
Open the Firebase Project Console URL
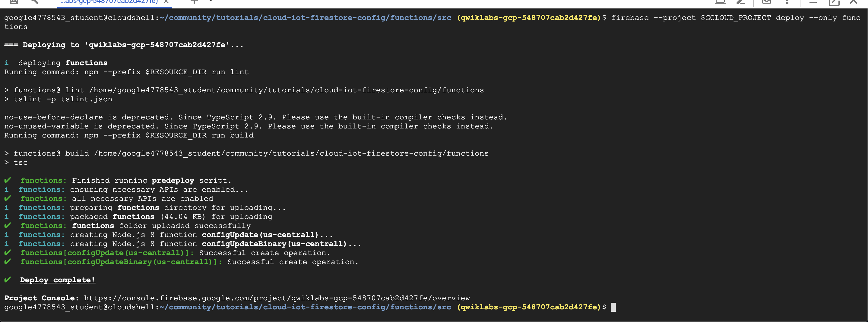click(x=276, y=298)
